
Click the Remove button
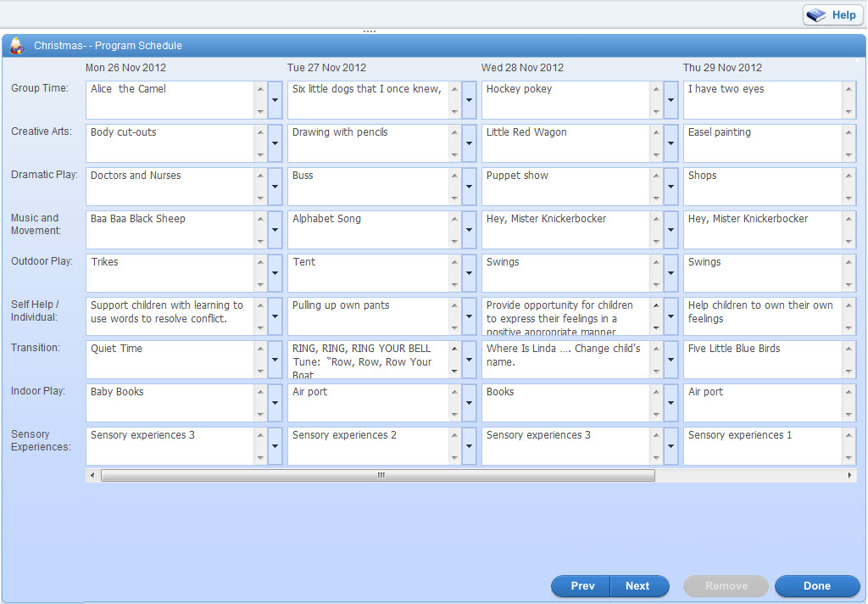click(726, 585)
